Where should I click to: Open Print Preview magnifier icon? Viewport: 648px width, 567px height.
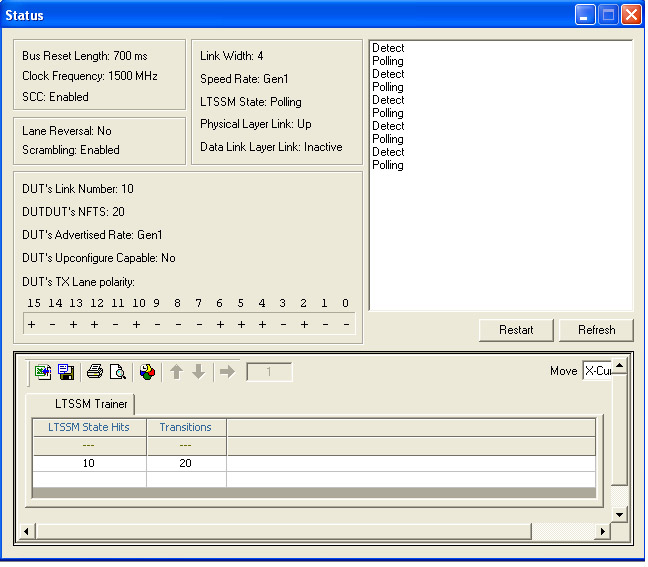point(118,373)
